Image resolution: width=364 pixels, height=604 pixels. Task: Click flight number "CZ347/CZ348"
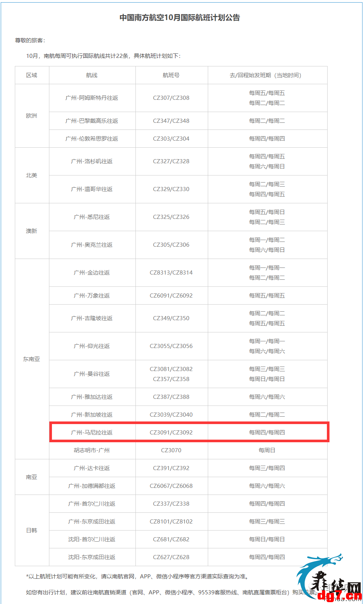[171, 121]
